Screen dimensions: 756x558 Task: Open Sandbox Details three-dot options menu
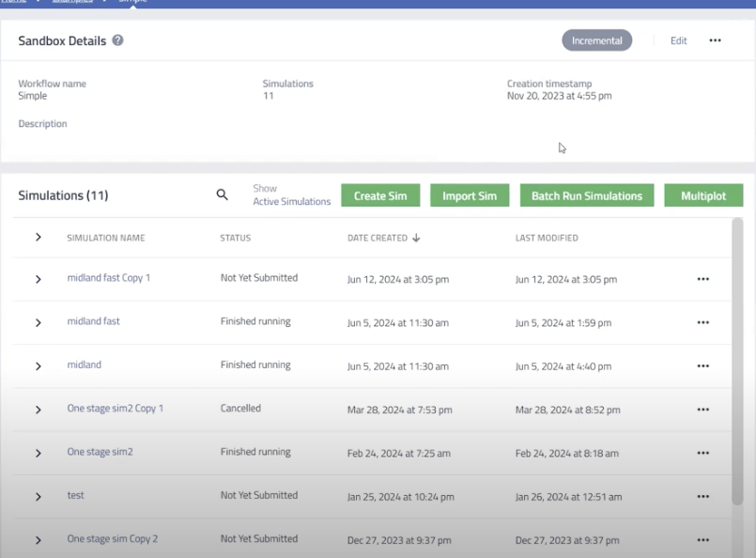tap(715, 40)
